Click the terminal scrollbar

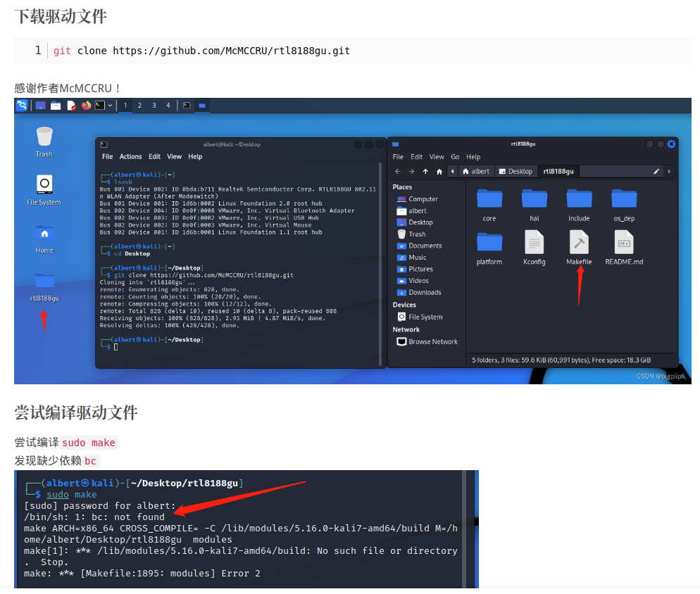tap(380, 264)
